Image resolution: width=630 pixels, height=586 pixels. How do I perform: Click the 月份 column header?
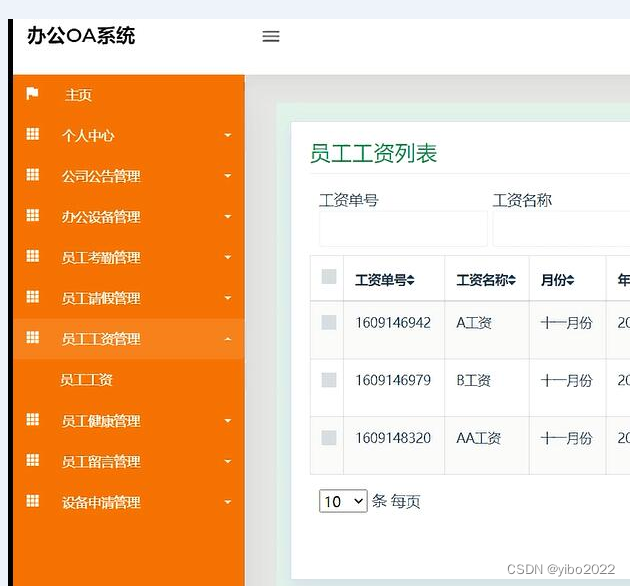[x=568, y=278]
